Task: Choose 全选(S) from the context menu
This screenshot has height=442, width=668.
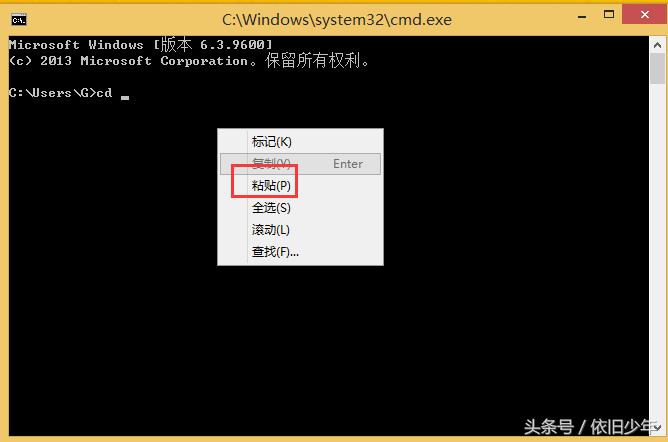Action: tap(300, 208)
